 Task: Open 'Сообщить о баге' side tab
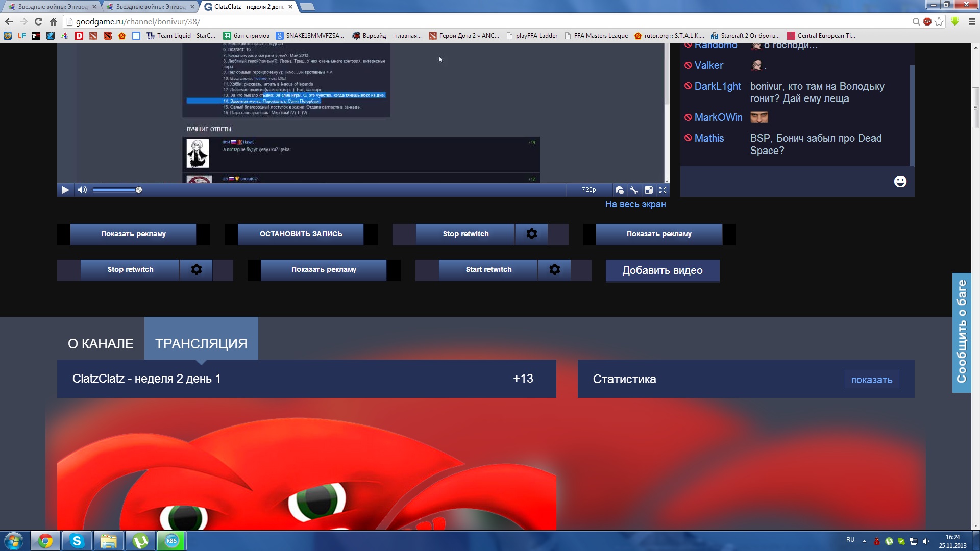(962, 333)
